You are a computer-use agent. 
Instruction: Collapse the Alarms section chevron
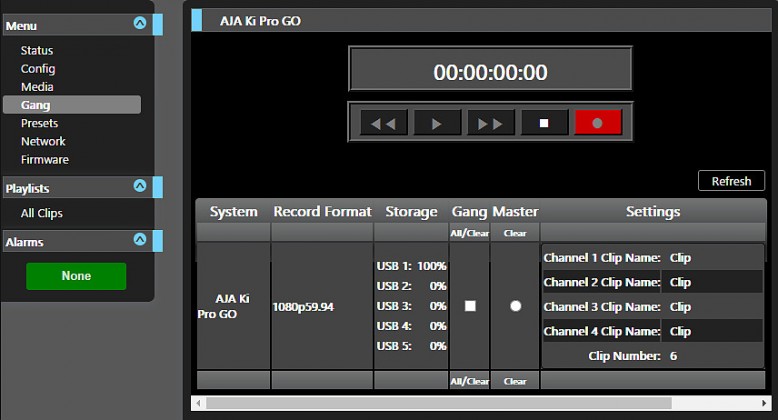[140, 239]
